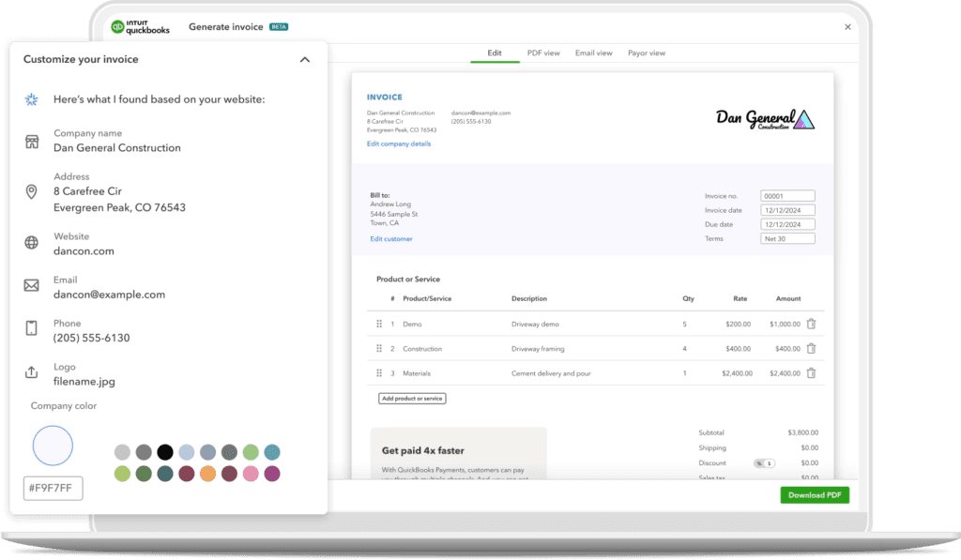Pick the orange color swatch
The width and height of the screenshot is (961, 560).
pos(207,474)
